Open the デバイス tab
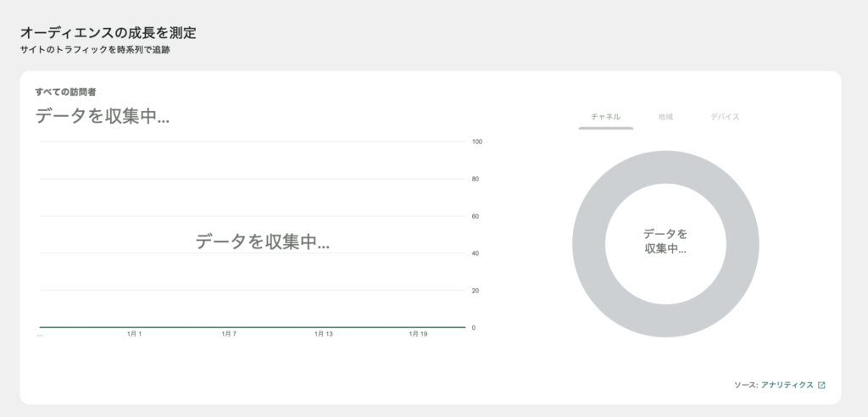Image resolution: width=868 pixels, height=417 pixels. point(726,117)
